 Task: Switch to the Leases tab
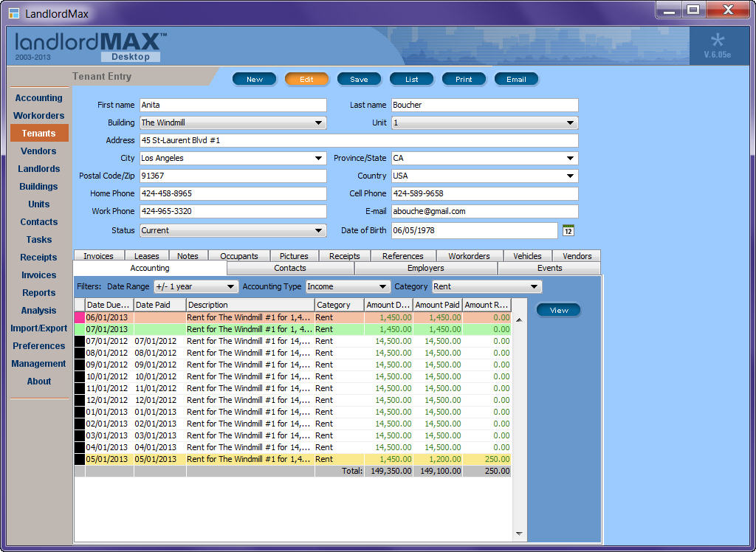[x=145, y=255]
